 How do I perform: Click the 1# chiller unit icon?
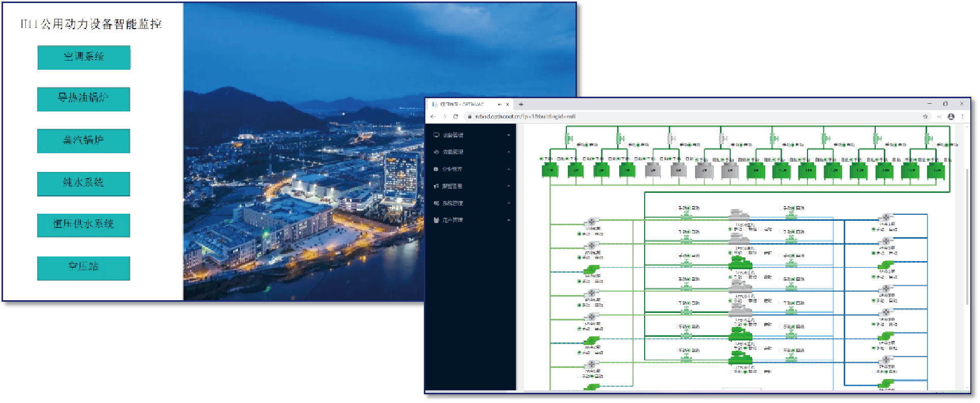tap(739, 216)
